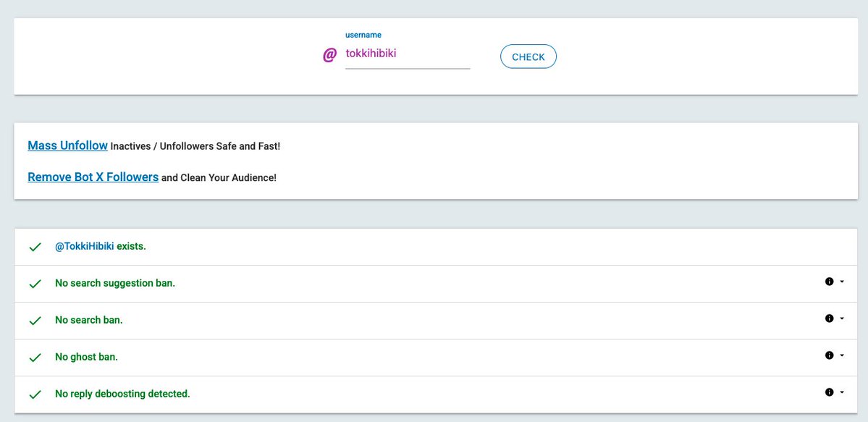Click the 'No reply deboosting detected.' text
Screen dimensions: 868x422
(122, 394)
